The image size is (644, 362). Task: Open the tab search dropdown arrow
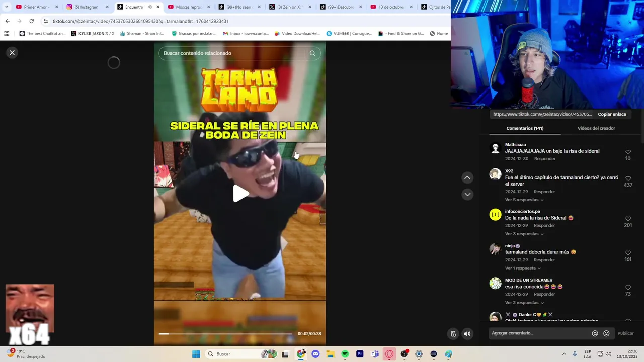pyautogui.click(x=7, y=7)
